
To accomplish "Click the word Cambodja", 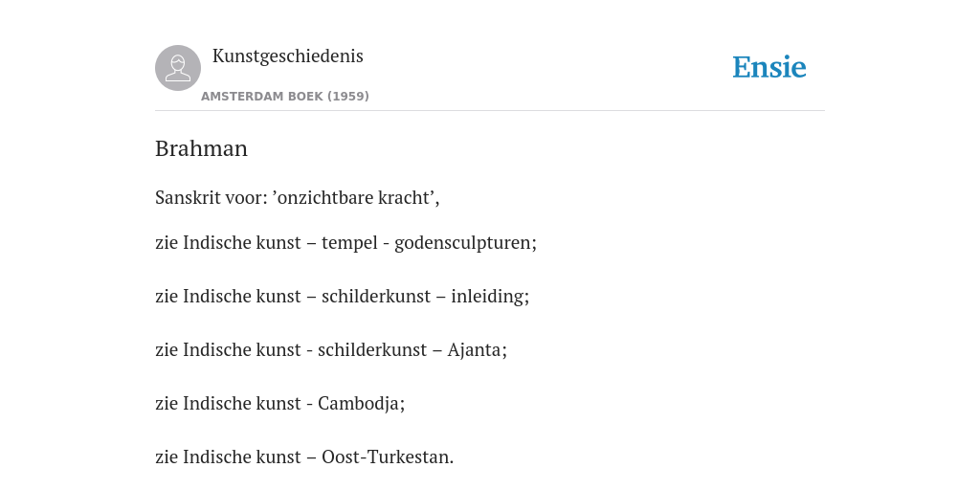I will pos(359,404).
